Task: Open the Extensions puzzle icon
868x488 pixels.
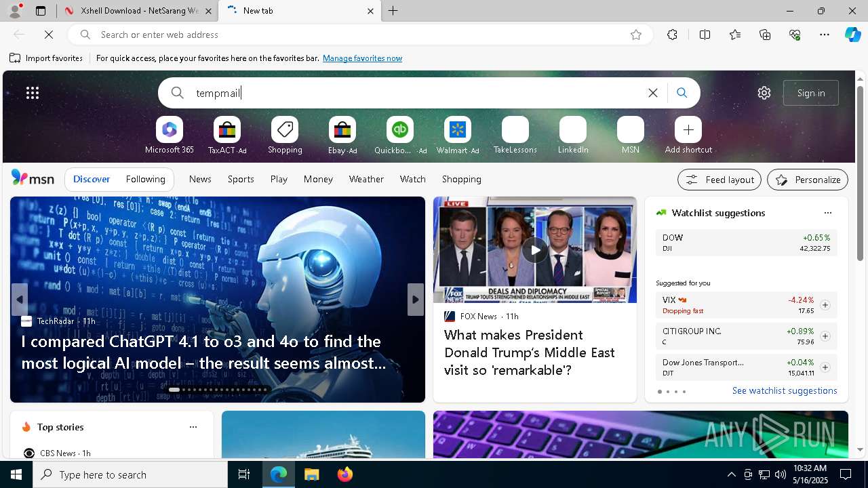Action: tap(672, 35)
